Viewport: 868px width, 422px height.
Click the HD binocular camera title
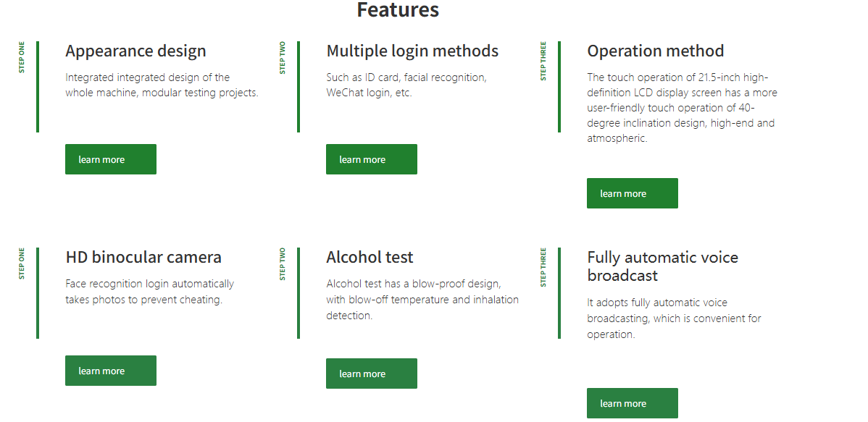pyautogui.click(x=143, y=257)
